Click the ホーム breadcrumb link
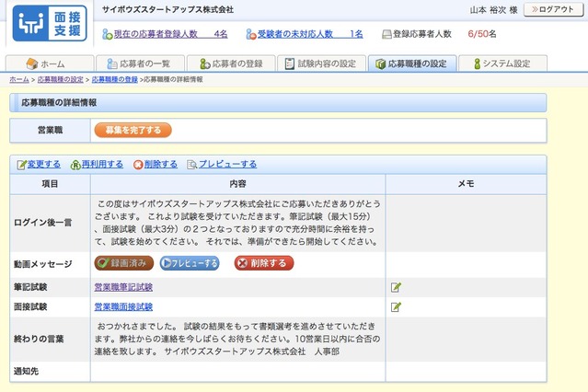Image resolution: width=588 pixels, height=392 pixels. (19, 79)
